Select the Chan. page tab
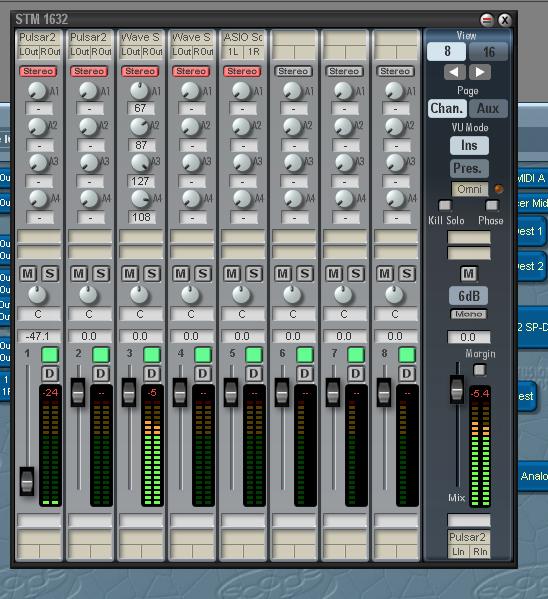The height and width of the screenshot is (599, 548). [x=447, y=108]
